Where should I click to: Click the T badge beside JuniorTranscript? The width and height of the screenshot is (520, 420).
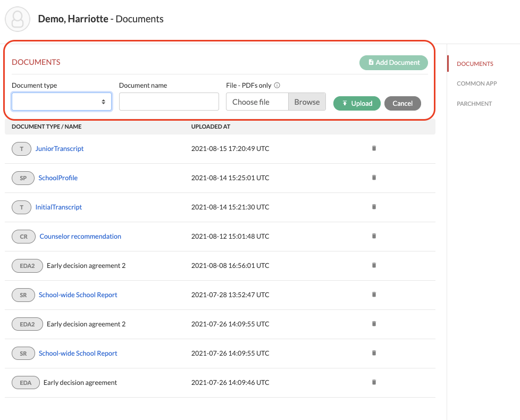(22, 149)
